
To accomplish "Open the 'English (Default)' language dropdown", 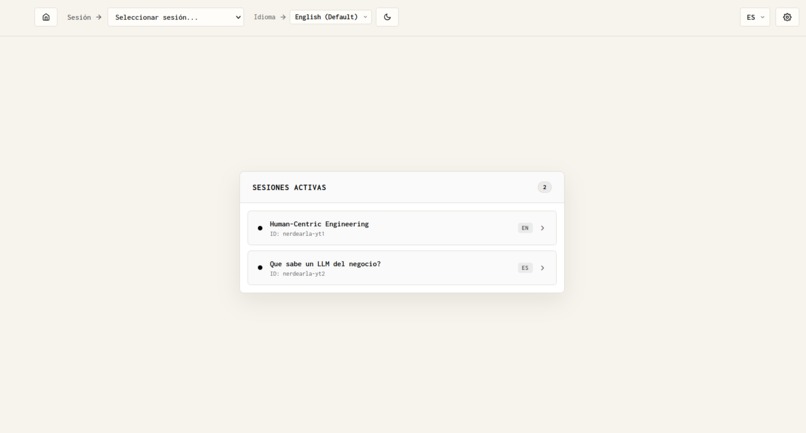I will 331,17.
